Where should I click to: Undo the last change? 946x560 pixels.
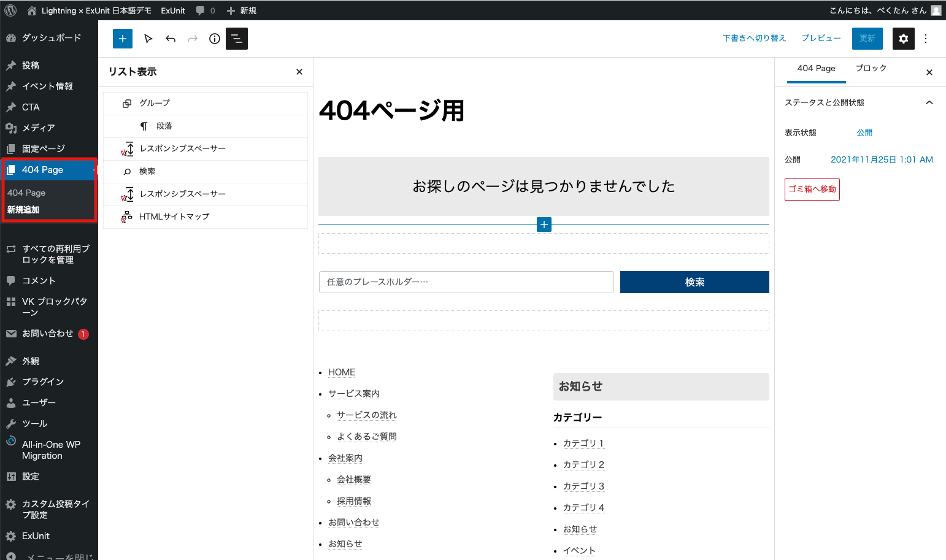click(x=171, y=39)
